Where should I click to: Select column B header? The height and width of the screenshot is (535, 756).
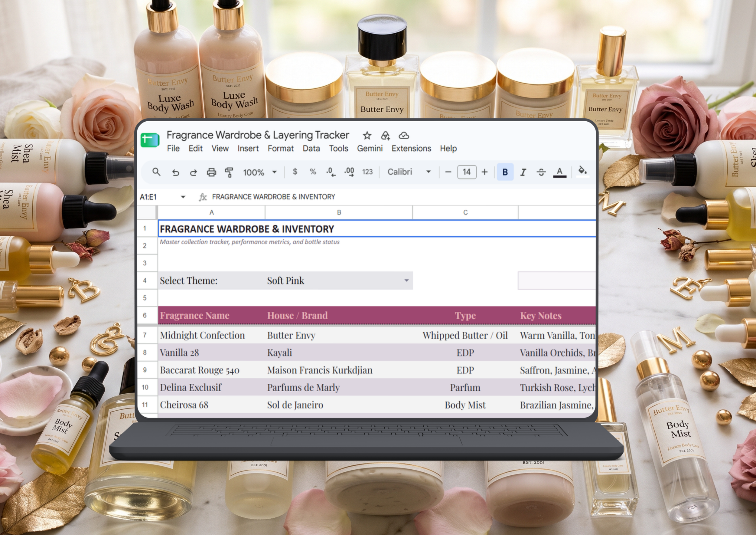[x=339, y=212]
